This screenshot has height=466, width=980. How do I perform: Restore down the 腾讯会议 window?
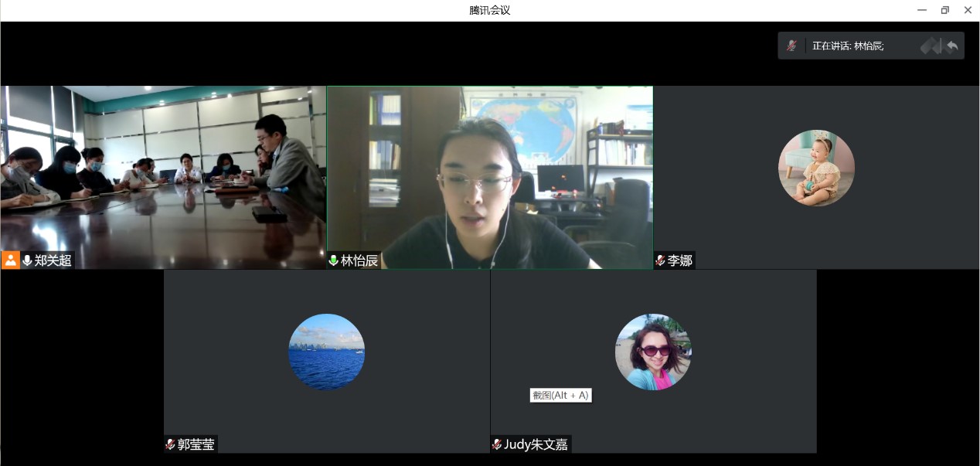tap(944, 10)
